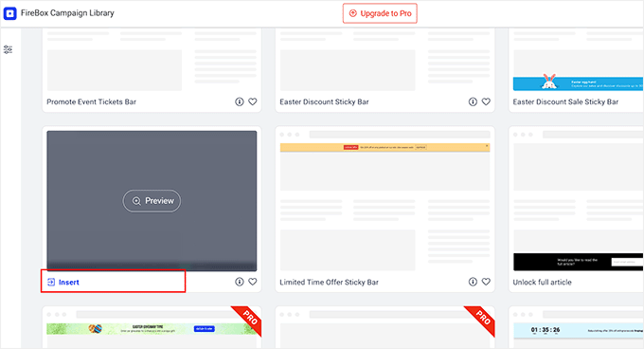Show info for Limited Time Offer Sticky Bar

473,282
